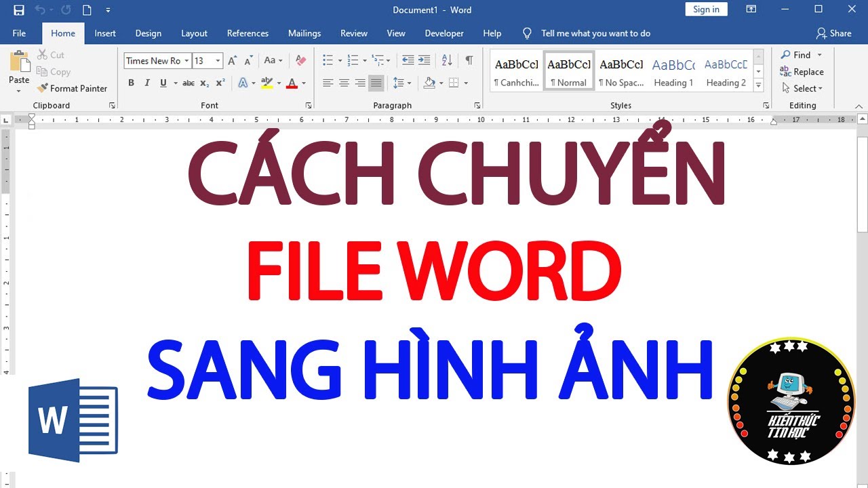Switch to the Design tab

point(148,33)
